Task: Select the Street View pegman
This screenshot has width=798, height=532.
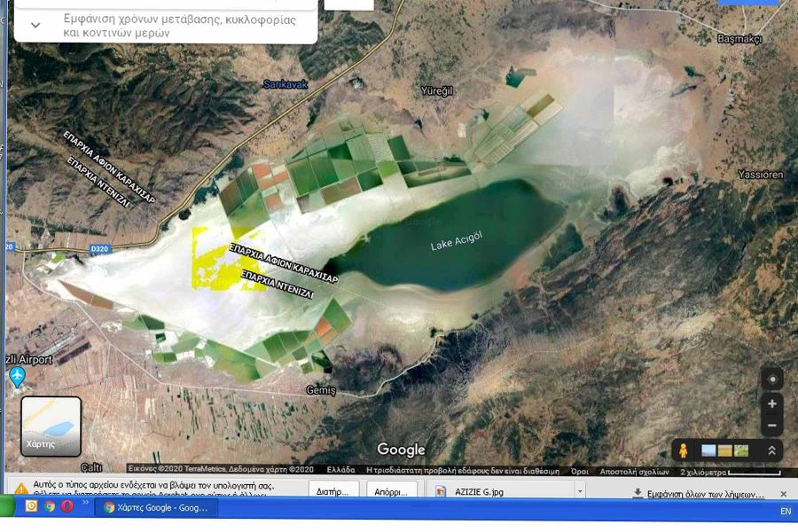Action: (684, 450)
